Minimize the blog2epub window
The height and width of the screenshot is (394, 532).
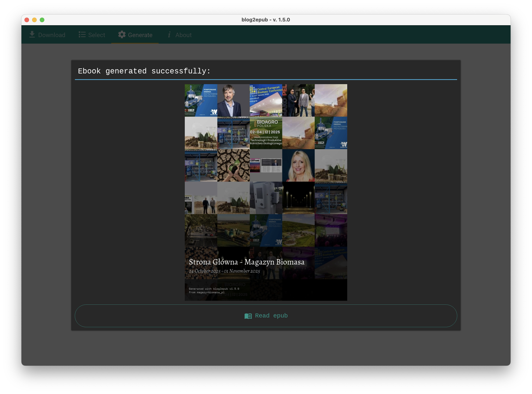[35, 20]
